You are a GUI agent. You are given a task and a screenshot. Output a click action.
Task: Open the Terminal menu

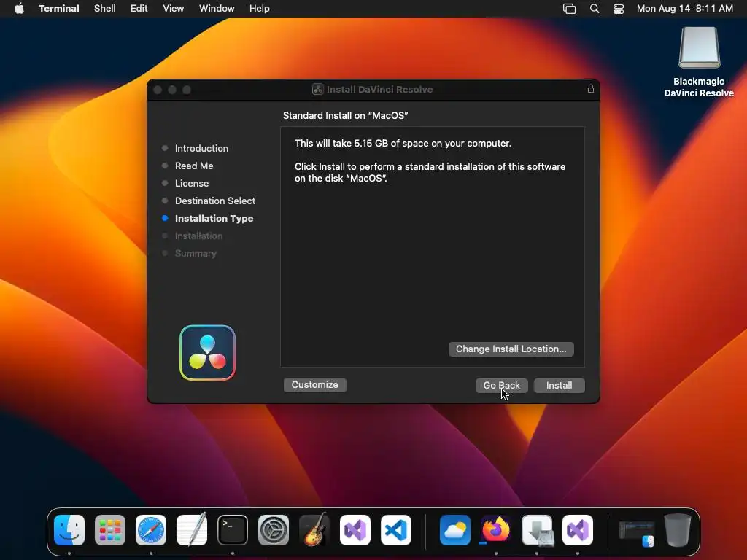pyautogui.click(x=59, y=9)
